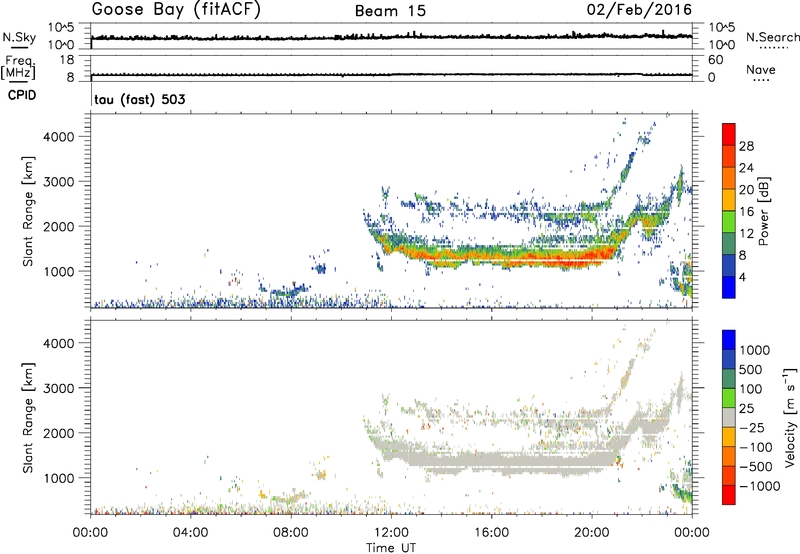800x554 pixels.
Task: Click the 'Velocity [m s⁻¹]' colorbar title
Action: [790, 417]
